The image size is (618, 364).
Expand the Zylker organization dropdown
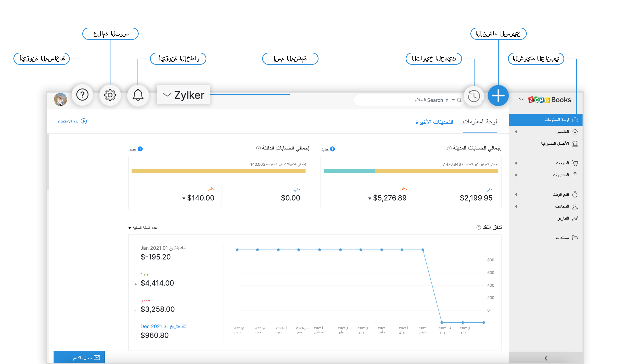click(183, 95)
